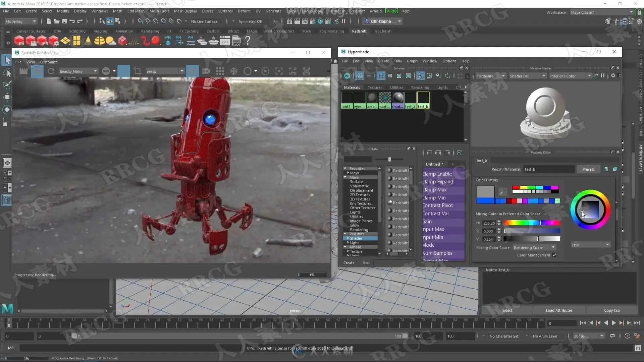Click the eyedropper icon in color editor
This screenshot has height=362, width=644.
(x=502, y=192)
